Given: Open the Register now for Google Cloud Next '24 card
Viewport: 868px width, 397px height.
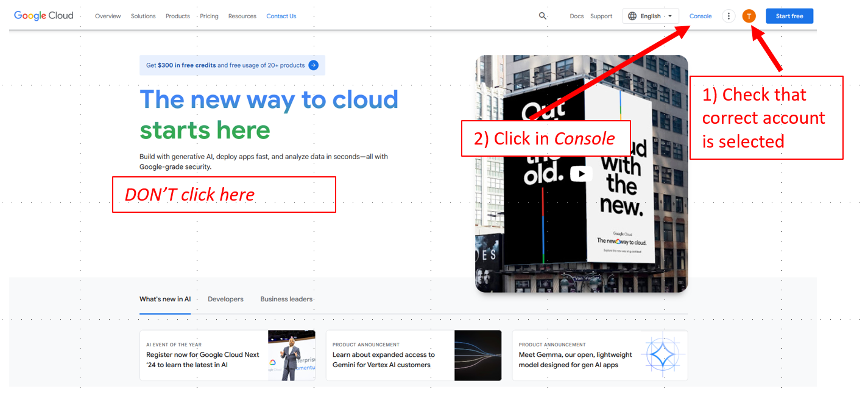Looking at the screenshot, I should pos(227,356).
